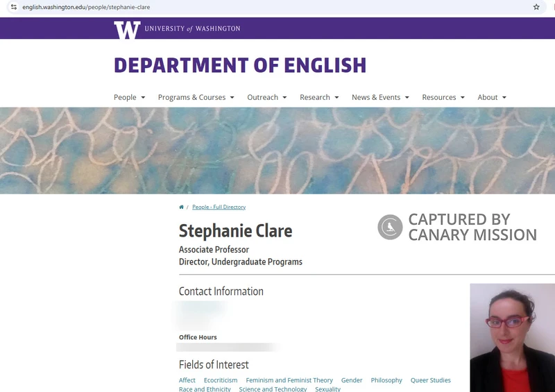Open the Outreach menu
Viewport: 555px width, 392px height.
coord(262,97)
